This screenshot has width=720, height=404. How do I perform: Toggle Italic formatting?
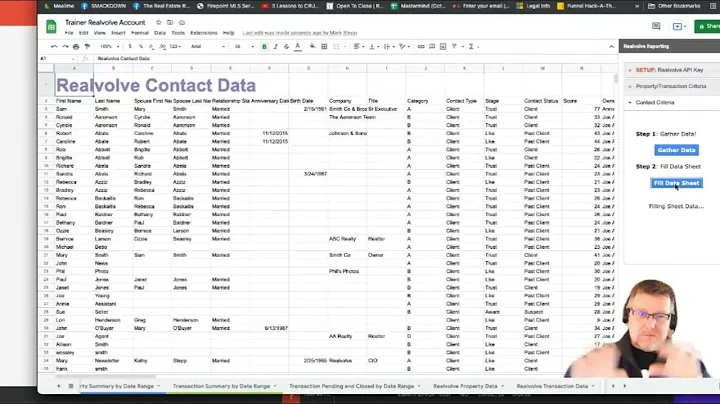pyautogui.click(x=276, y=46)
